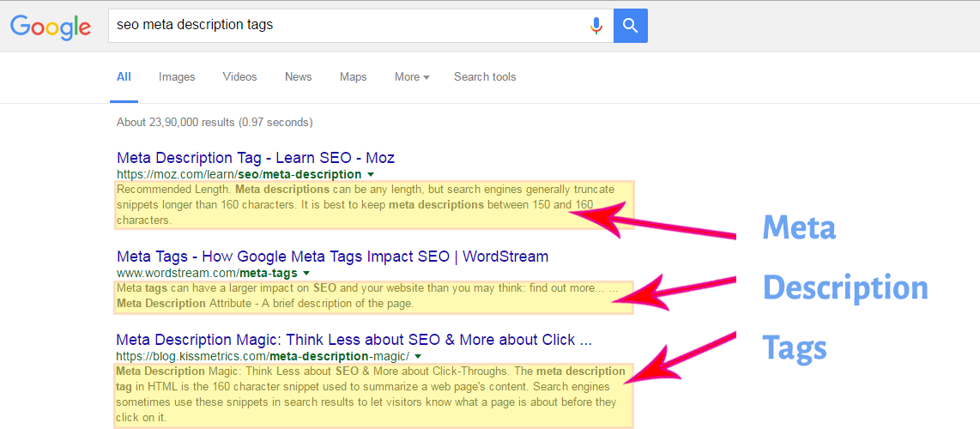Open the WordStream Meta Tags result title
The width and height of the screenshot is (980, 429).
332,257
